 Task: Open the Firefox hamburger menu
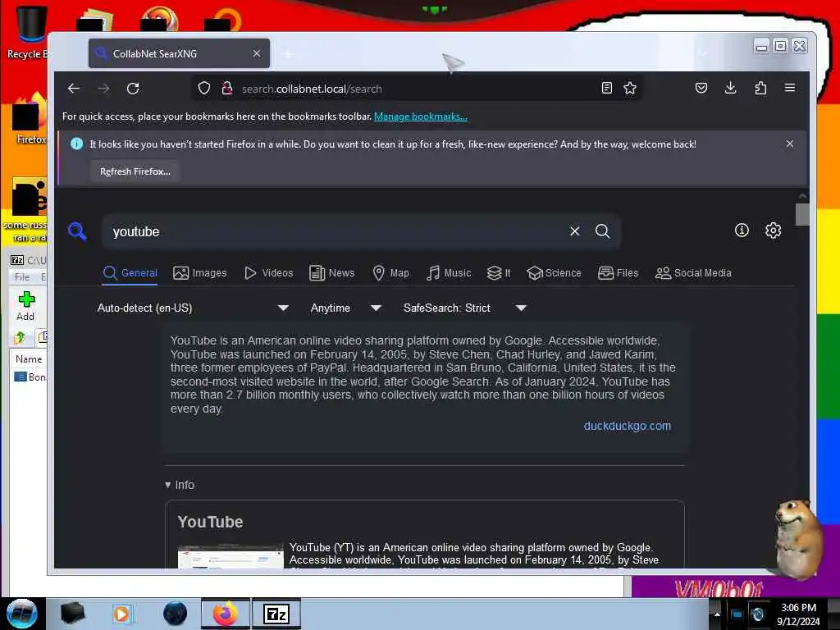790,88
